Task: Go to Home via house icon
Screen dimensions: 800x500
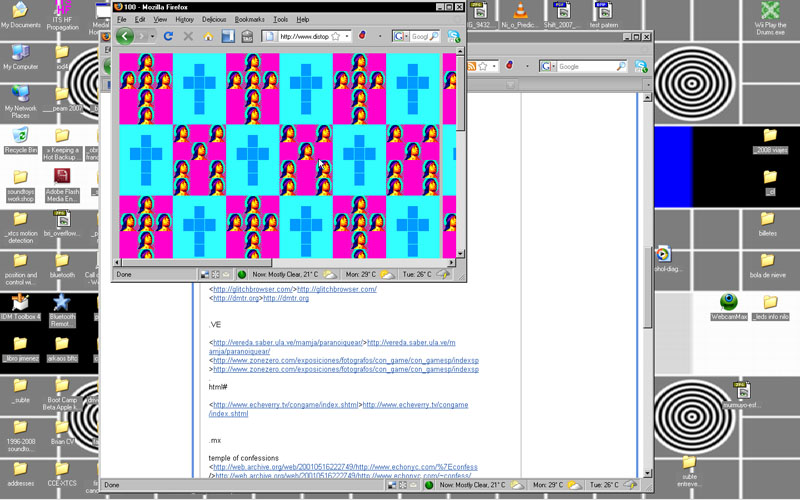Action: click(x=208, y=36)
